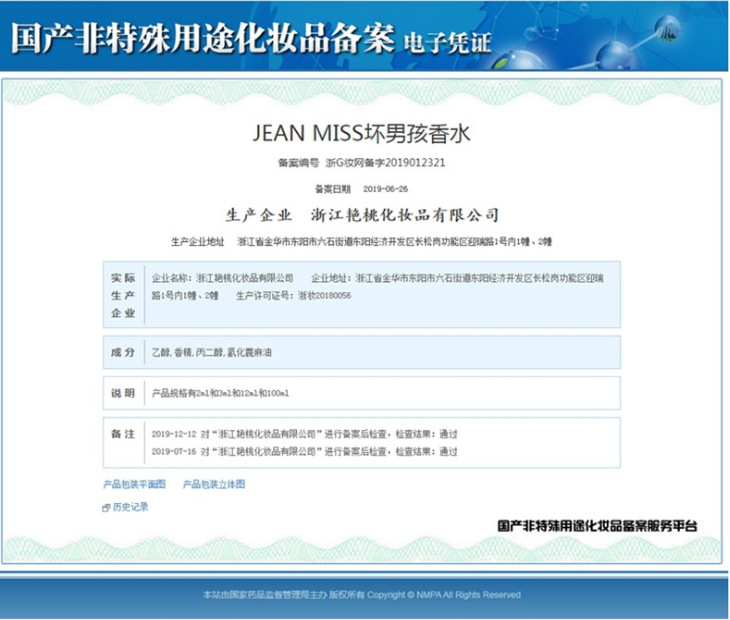Click the 备案编号 label

(298, 162)
